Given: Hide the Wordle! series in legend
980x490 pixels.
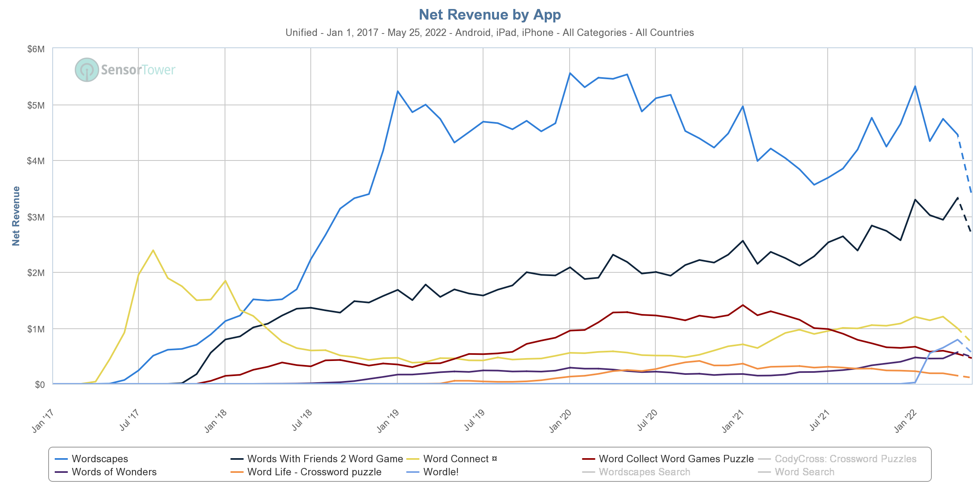Looking at the screenshot, I should pos(432,472).
